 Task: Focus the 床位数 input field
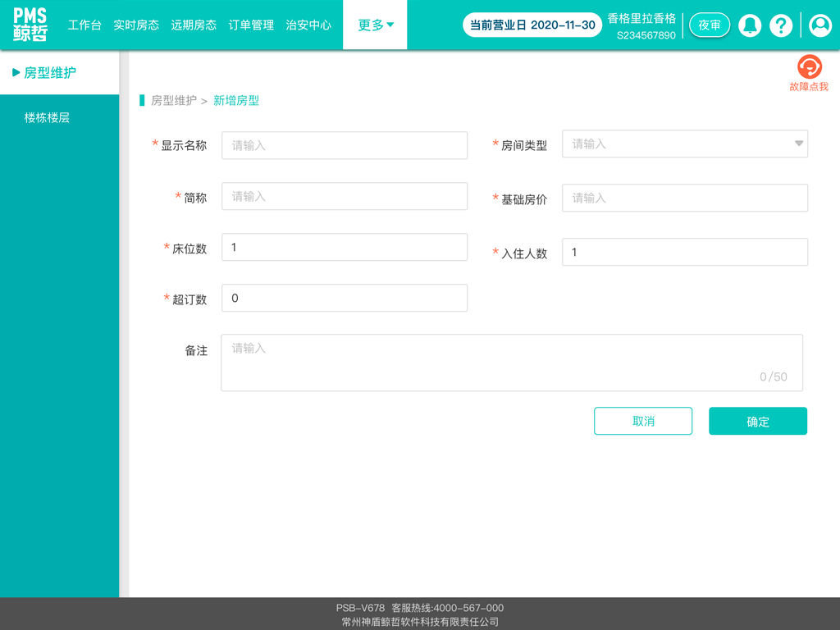[x=345, y=247]
